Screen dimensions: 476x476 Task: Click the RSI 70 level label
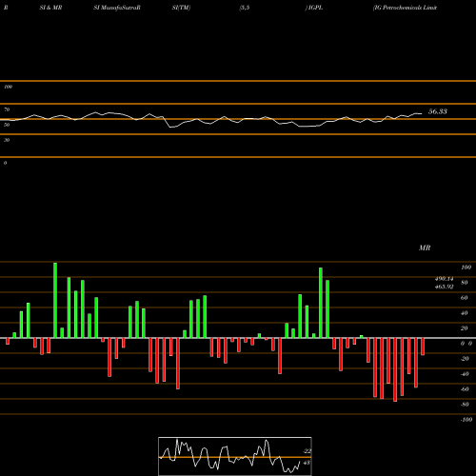tap(7, 109)
